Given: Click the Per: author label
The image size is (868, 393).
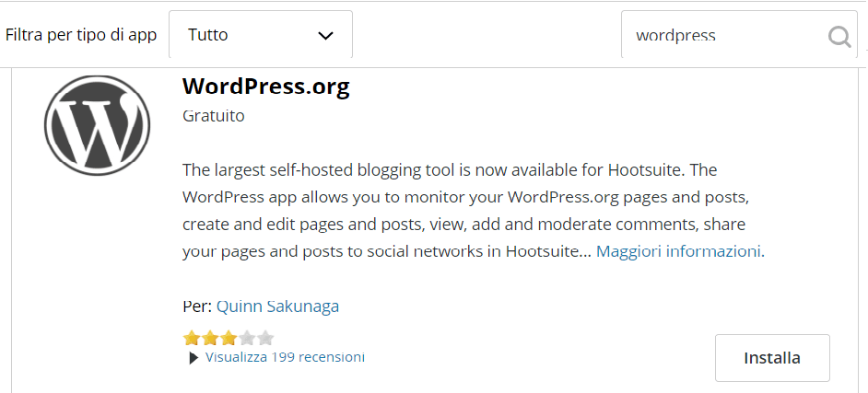Looking at the screenshot, I should tap(197, 306).
